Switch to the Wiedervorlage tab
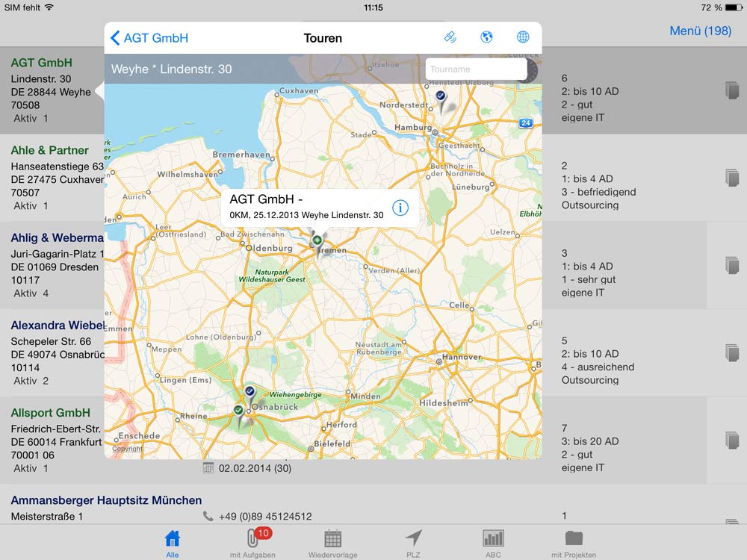This screenshot has width=747, height=560. click(x=332, y=544)
